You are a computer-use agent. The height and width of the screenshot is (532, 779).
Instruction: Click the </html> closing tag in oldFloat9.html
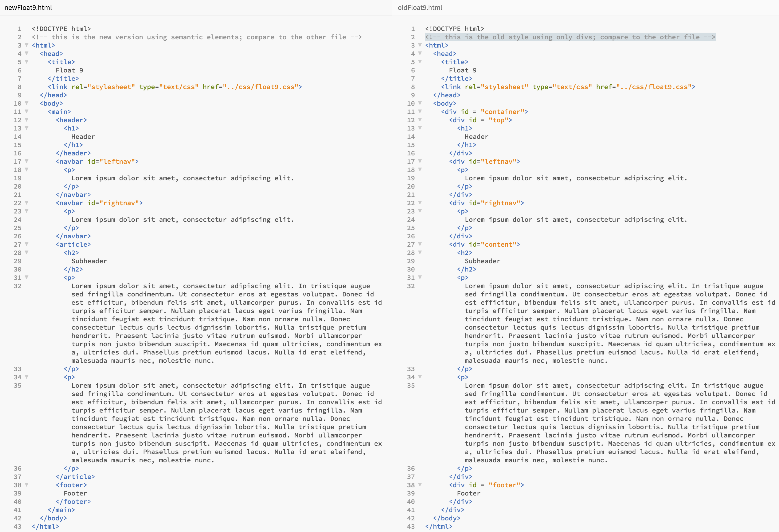pos(439,526)
